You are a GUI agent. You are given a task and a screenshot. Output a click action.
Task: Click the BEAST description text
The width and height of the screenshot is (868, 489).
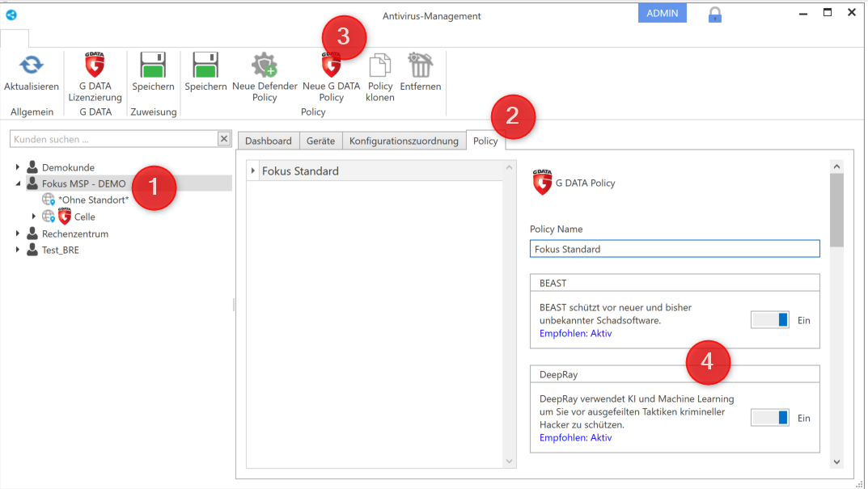click(x=616, y=314)
